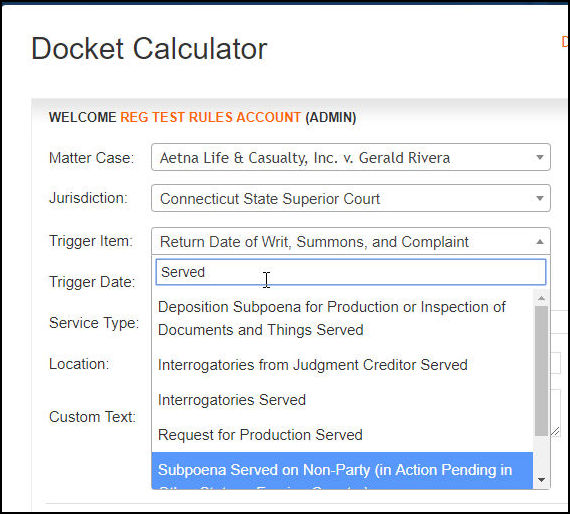Viewport: 570px width, 514px height.
Task: Select Interrogatories from Judgment Creditor Served
Action: [342, 365]
